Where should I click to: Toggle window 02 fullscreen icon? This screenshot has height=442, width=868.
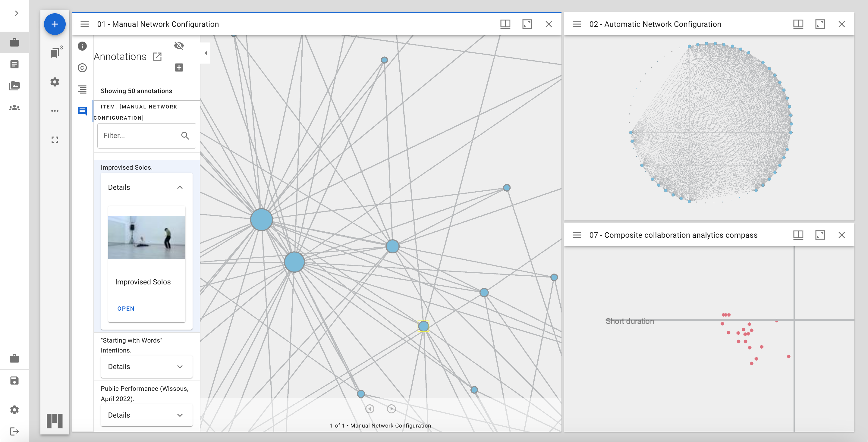click(820, 24)
